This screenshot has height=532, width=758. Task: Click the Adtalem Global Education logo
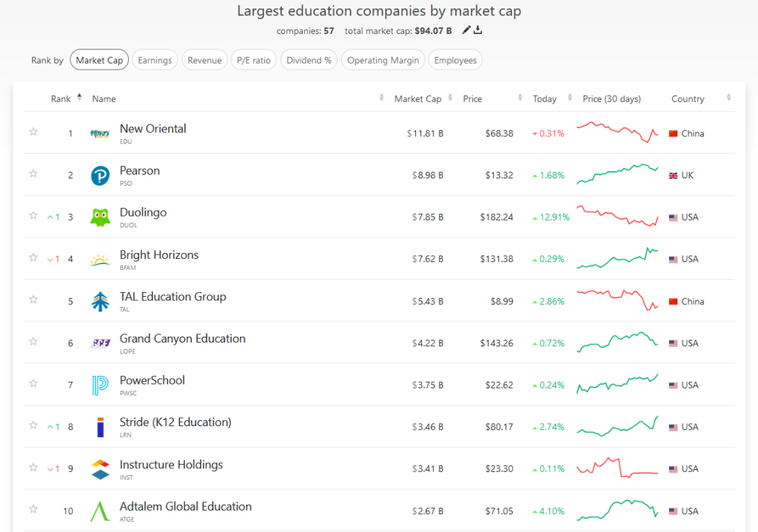[x=100, y=511]
